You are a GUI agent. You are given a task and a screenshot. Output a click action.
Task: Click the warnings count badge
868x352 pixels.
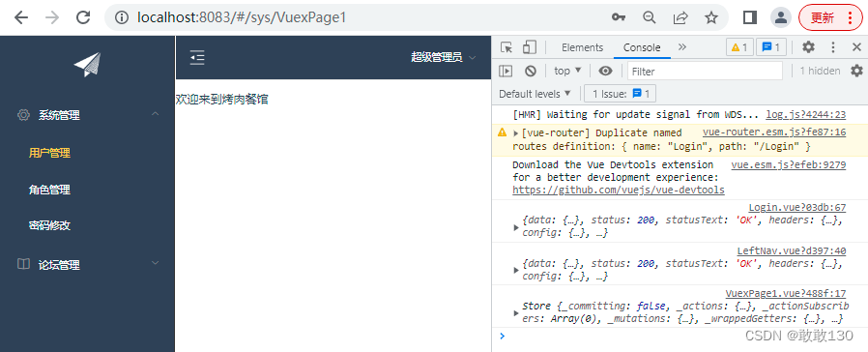(740, 47)
